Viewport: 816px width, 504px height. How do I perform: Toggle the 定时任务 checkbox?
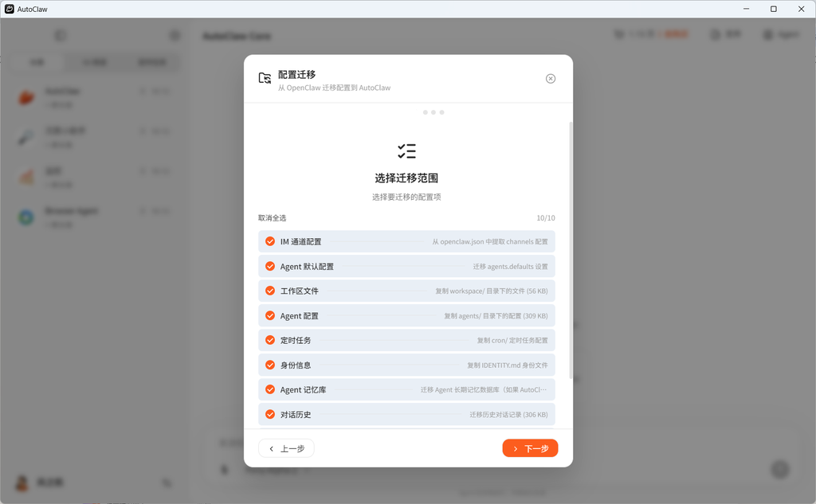(x=270, y=340)
